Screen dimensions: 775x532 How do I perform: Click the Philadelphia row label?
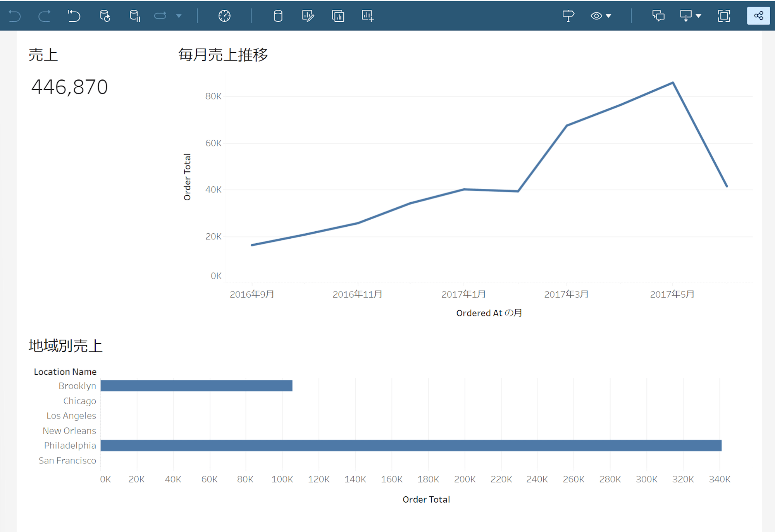tap(70, 446)
